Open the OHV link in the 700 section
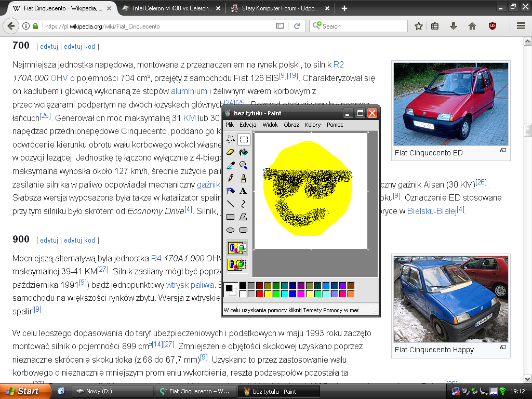 click(59, 78)
